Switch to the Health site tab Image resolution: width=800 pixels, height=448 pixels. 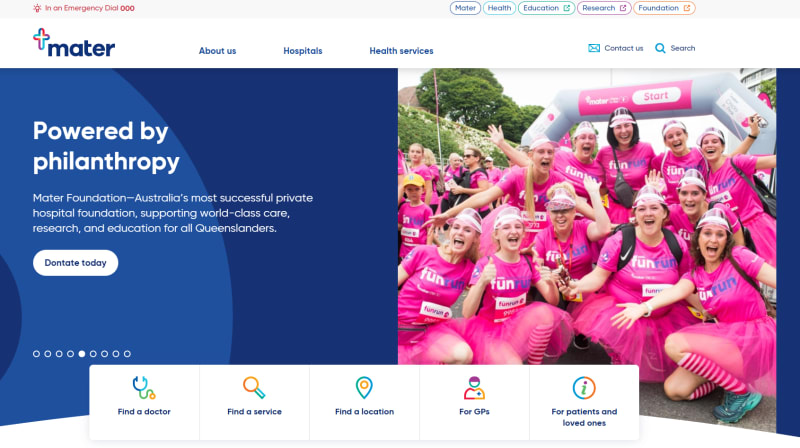coord(499,8)
